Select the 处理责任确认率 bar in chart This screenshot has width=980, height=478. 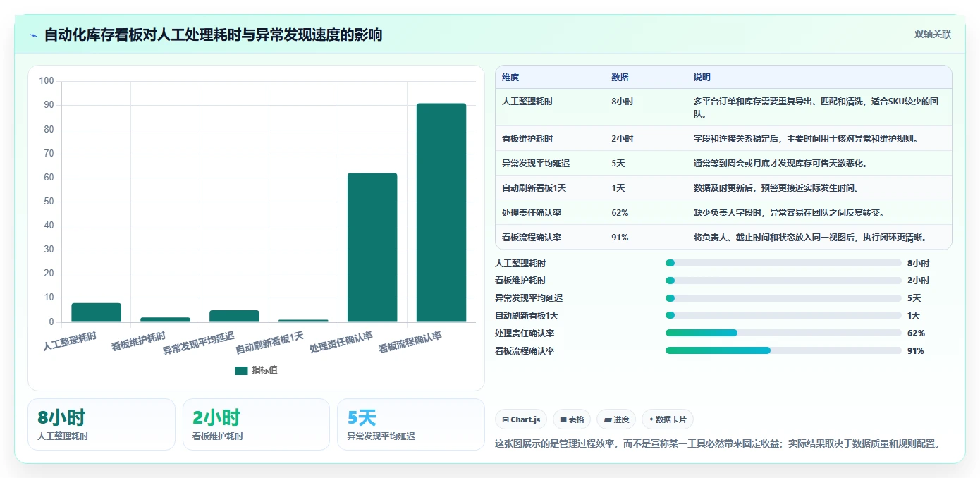tap(372, 247)
